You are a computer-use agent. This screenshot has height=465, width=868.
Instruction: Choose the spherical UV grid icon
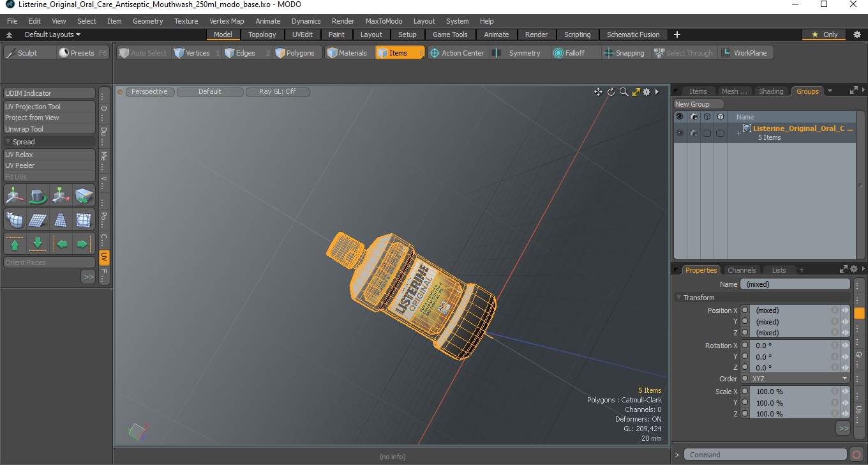click(84, 220)
